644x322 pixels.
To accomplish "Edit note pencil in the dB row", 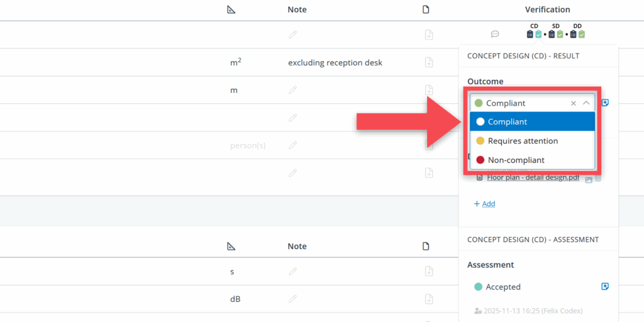I will tap(292, 299).
